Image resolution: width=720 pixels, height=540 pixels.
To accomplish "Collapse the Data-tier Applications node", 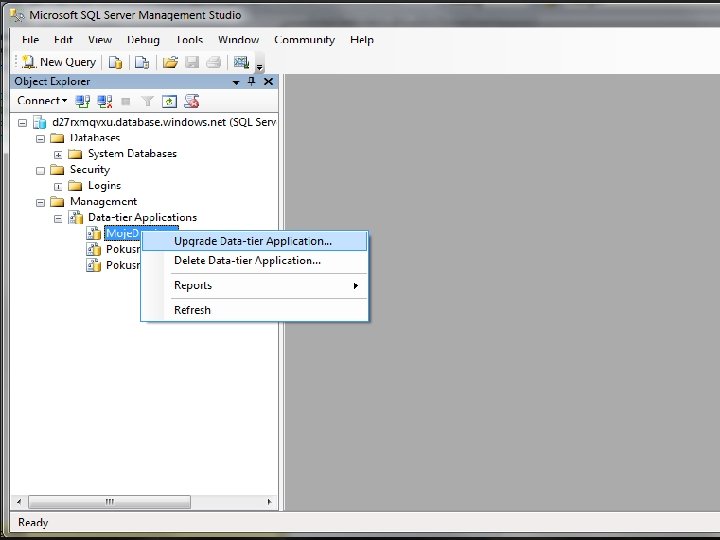I will coord(58,219).
